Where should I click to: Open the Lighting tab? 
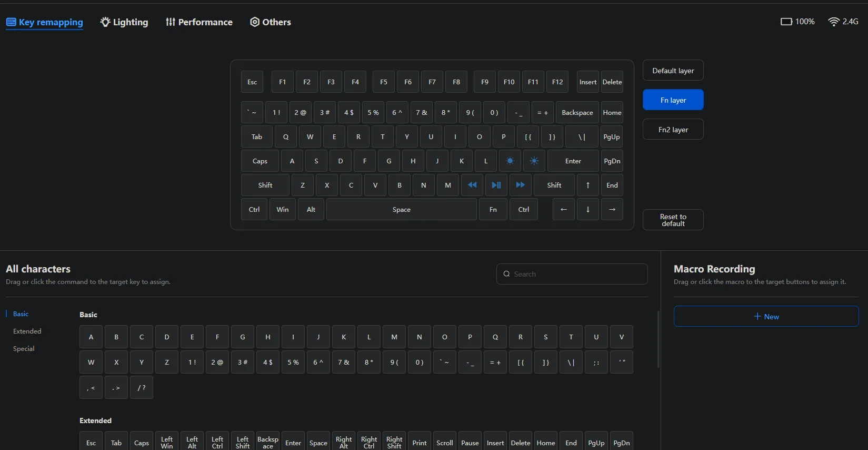124,22
